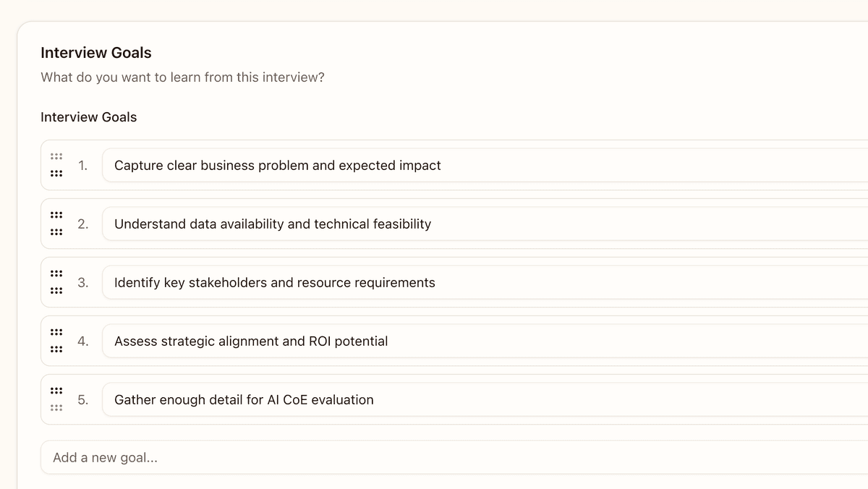Click the drag grip beside goal 5
The image size is (868, 489).
56,399
